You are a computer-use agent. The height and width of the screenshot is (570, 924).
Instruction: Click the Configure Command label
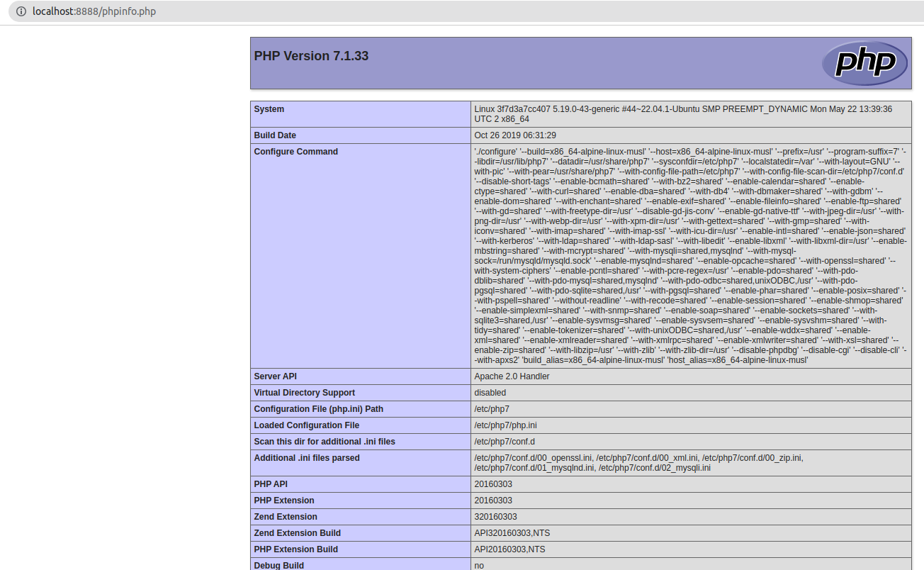click(x=296, y=152)
